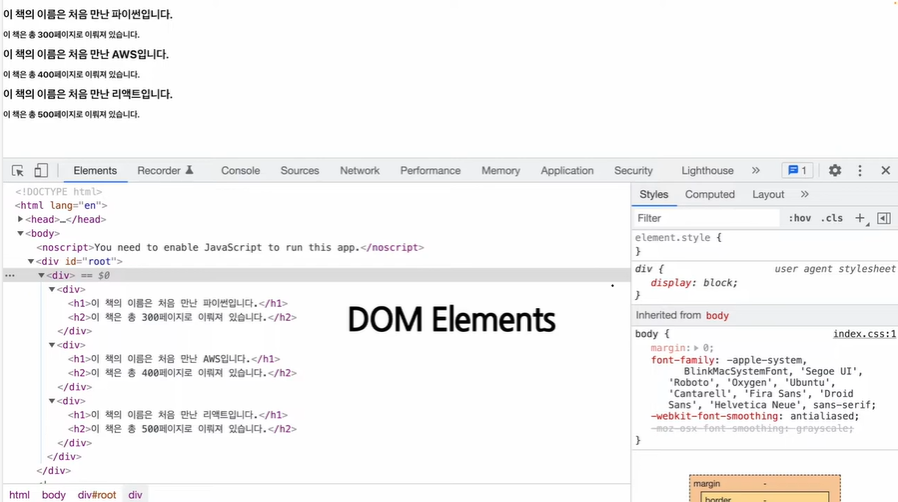Click div#root in the breadcrumb bar
The image size is (898, 502).
[x=97, y=495]
